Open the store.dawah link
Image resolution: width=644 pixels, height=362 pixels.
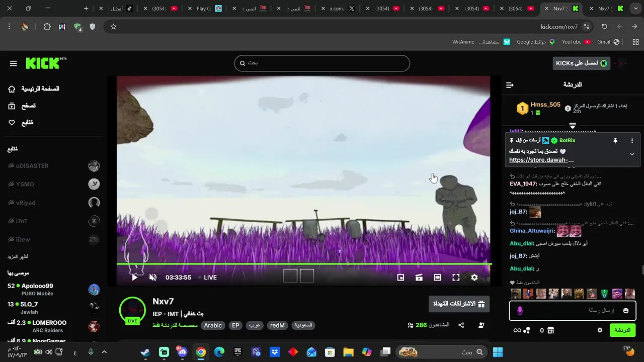[x=541, y=160]
